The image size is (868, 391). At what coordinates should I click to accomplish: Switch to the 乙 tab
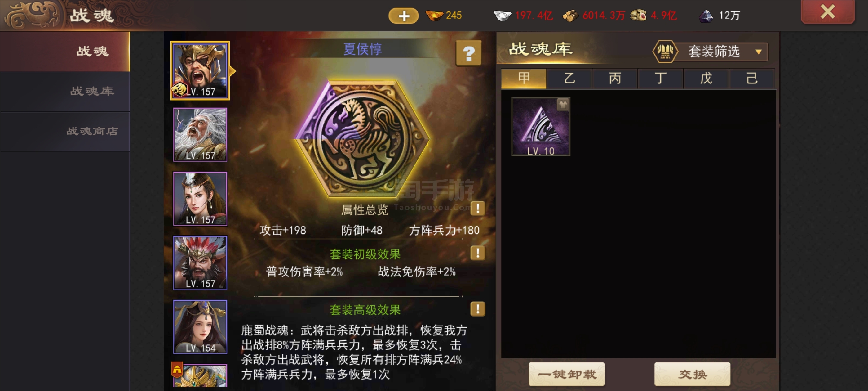pyautogui.click(x=569, y=78)
